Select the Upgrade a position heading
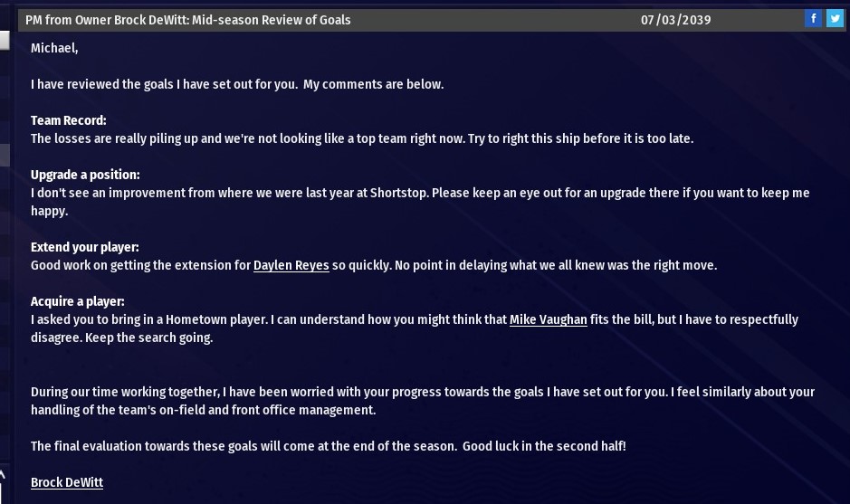 [x=85, y=175]
